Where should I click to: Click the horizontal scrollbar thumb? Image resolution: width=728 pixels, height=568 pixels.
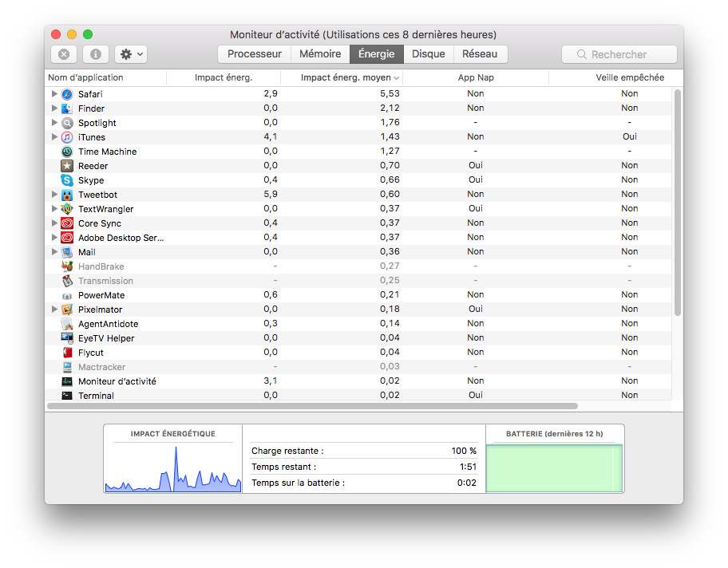pos(312,406)
